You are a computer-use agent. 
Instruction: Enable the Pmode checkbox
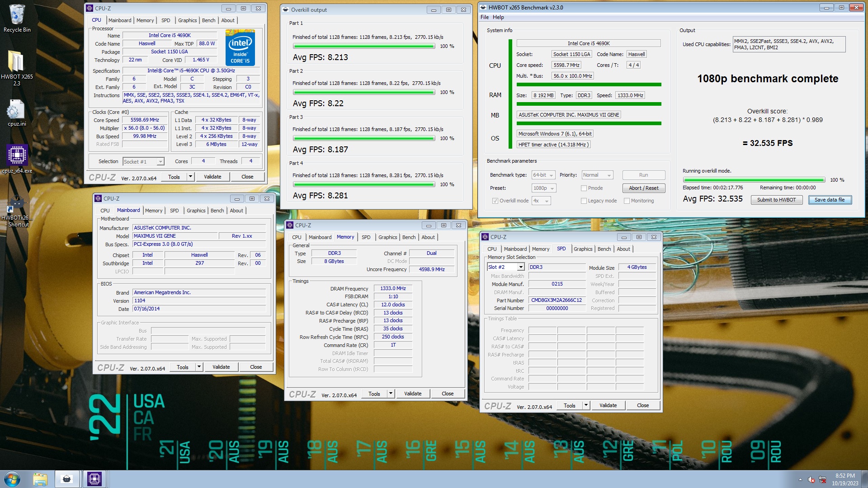point(584,188)
